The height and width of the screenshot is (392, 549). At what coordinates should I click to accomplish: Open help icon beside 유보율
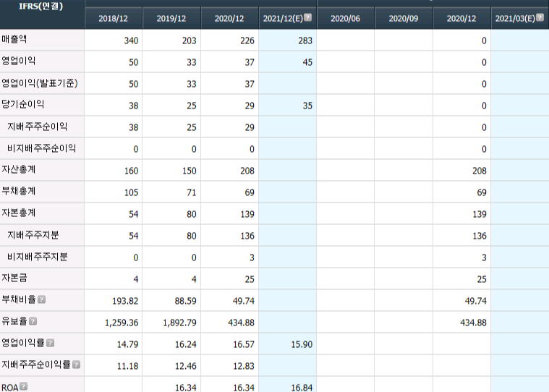pos(33,321)
